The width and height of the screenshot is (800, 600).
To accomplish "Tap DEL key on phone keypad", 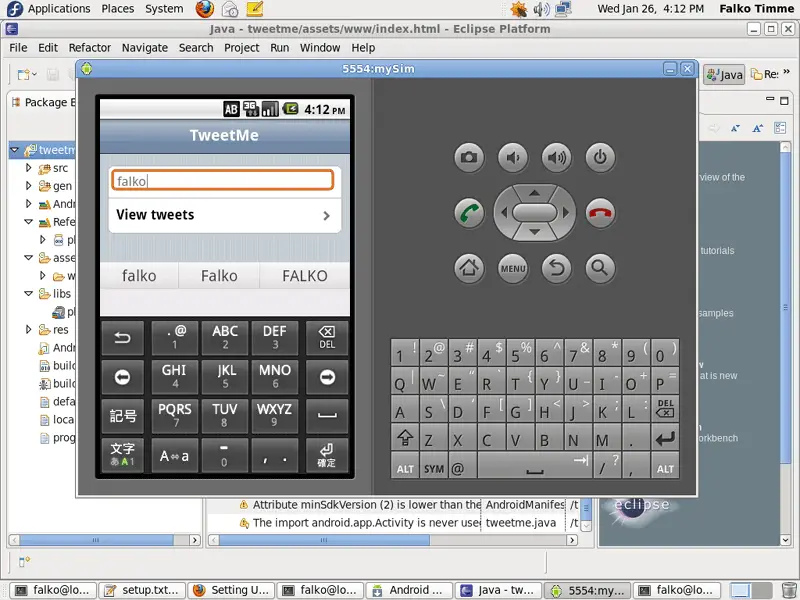I will (x=327, y=338).
